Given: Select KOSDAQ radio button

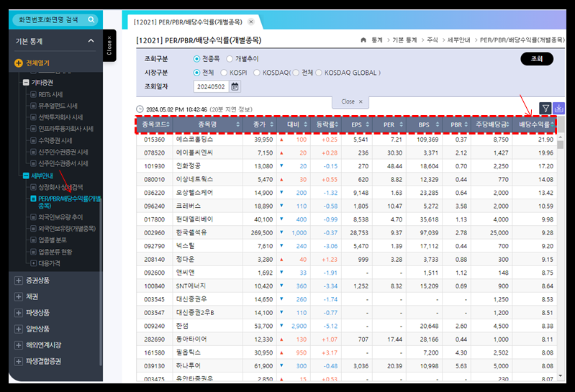Looking at the screenshot, I should click(x=257, y=73).
